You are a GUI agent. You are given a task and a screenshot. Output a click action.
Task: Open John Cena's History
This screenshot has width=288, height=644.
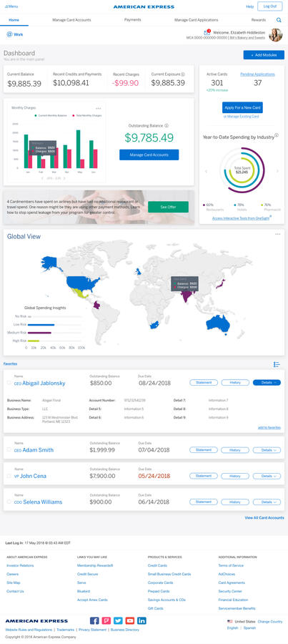tap(235, 476)
